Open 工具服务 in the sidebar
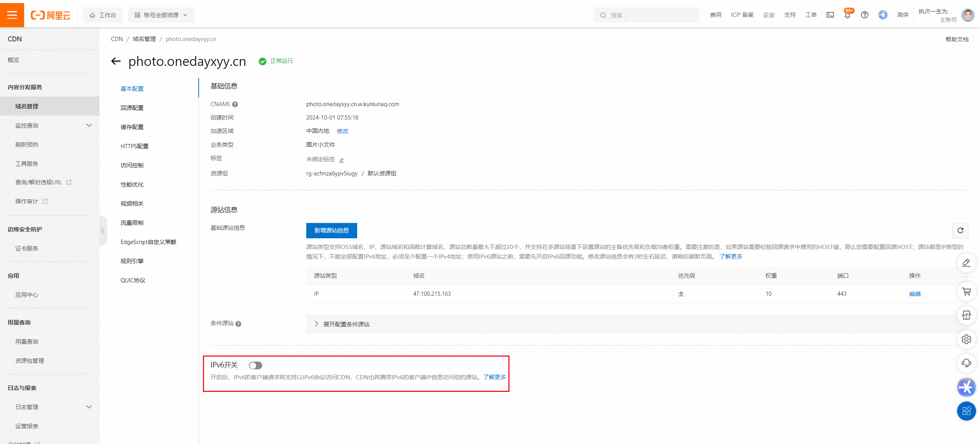The width and height of the screenshot is (980, 444). (x=27, y=164)
